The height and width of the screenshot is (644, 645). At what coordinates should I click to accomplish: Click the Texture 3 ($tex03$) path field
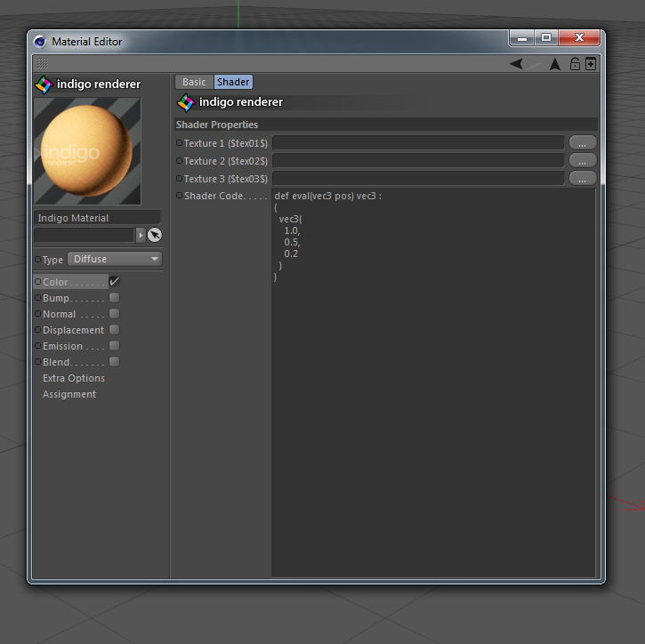click(418, 178)
